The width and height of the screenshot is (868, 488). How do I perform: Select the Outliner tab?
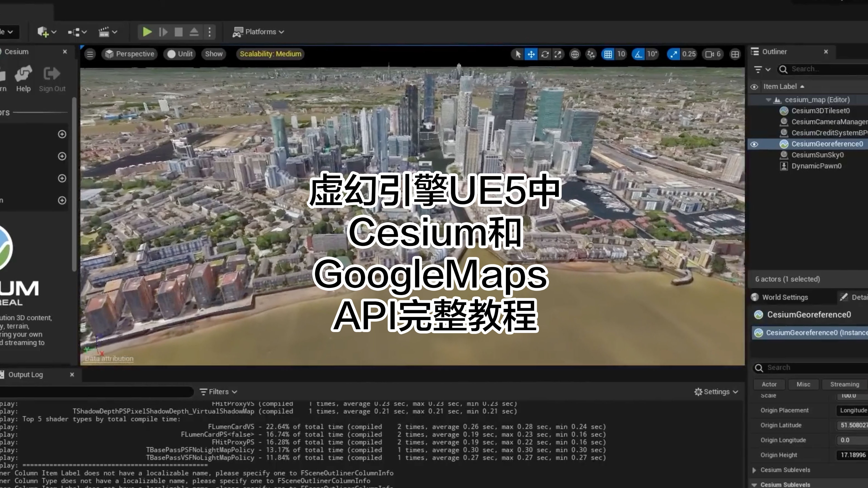pyautogui.click(x=774, y=52)
